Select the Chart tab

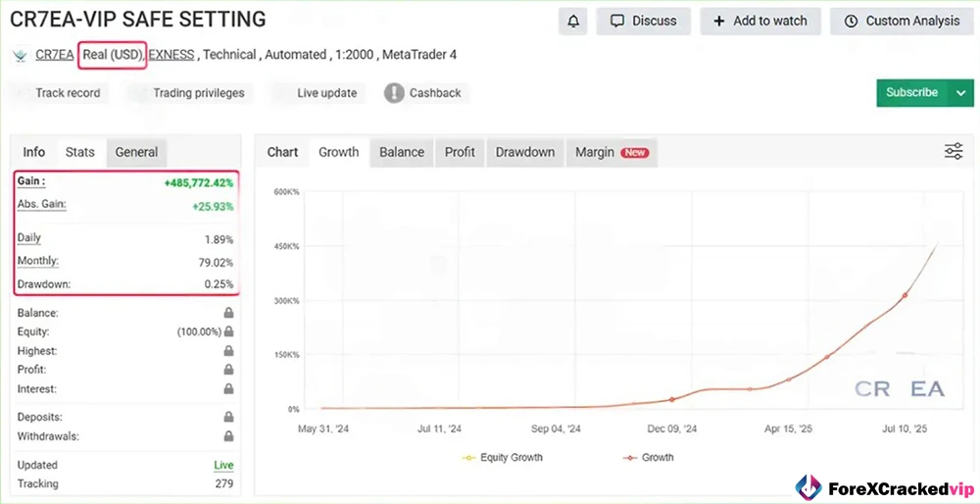click(x=282, y=152)
